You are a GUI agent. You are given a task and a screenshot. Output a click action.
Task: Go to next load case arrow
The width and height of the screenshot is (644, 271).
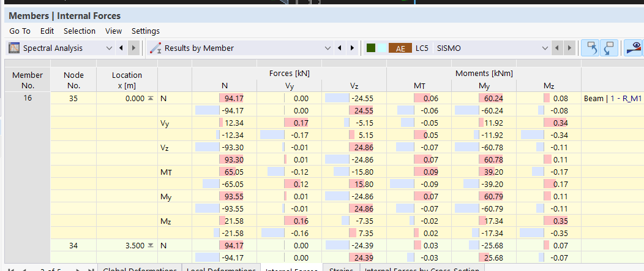[569, 48]
